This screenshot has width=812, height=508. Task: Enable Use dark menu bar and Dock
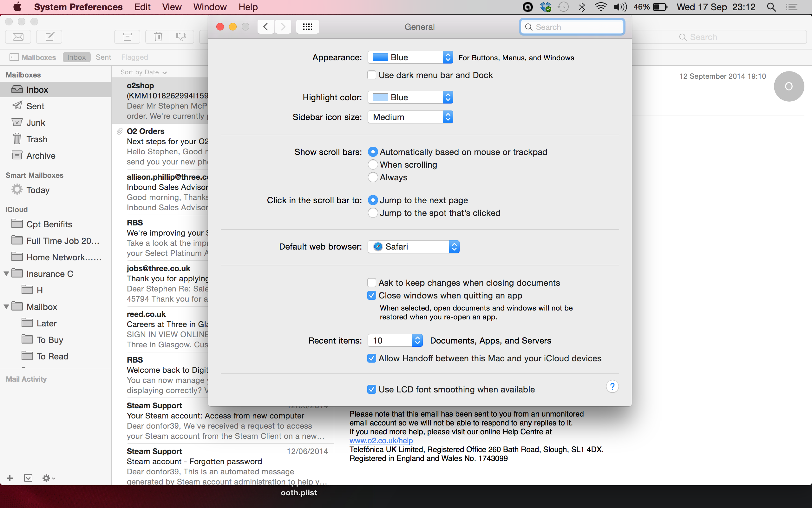click(371, 75)
